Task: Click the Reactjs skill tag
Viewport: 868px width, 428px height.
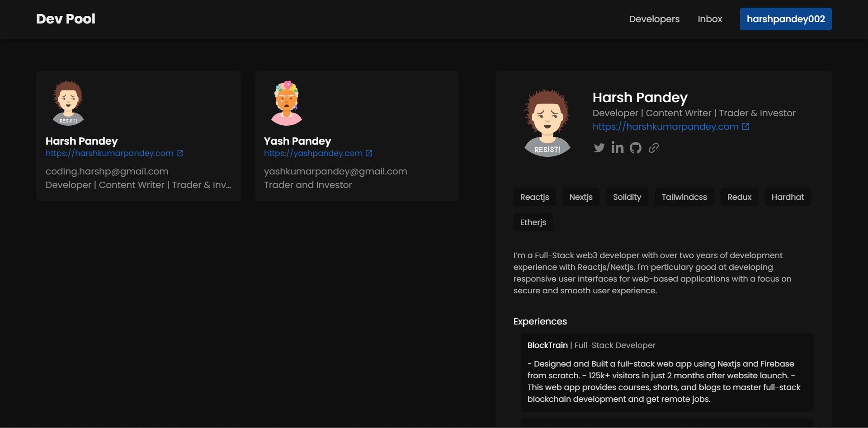Action: (535, 197)
